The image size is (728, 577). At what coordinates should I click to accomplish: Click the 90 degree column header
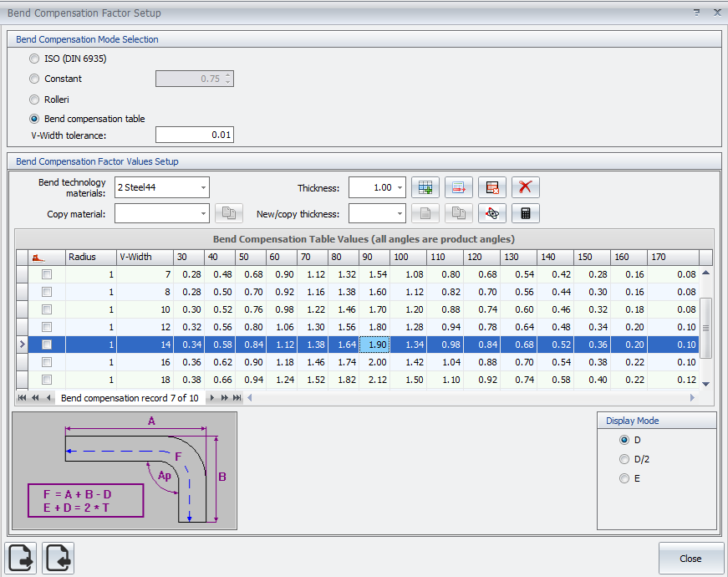(x=374, y=257)
